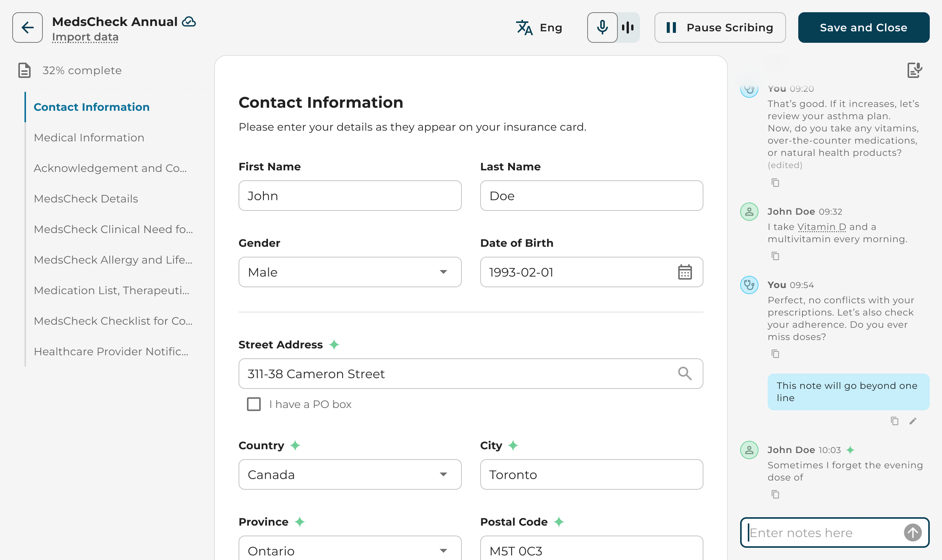
Task: Click the sparkle icon beside Street Address
Action: pyautogui.click(x=334, y=345)
